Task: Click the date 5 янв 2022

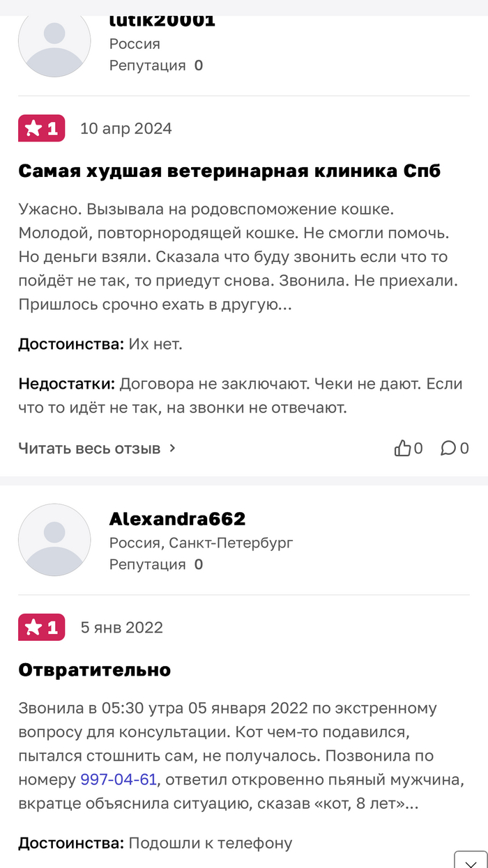Action: [x=122, y=628]
